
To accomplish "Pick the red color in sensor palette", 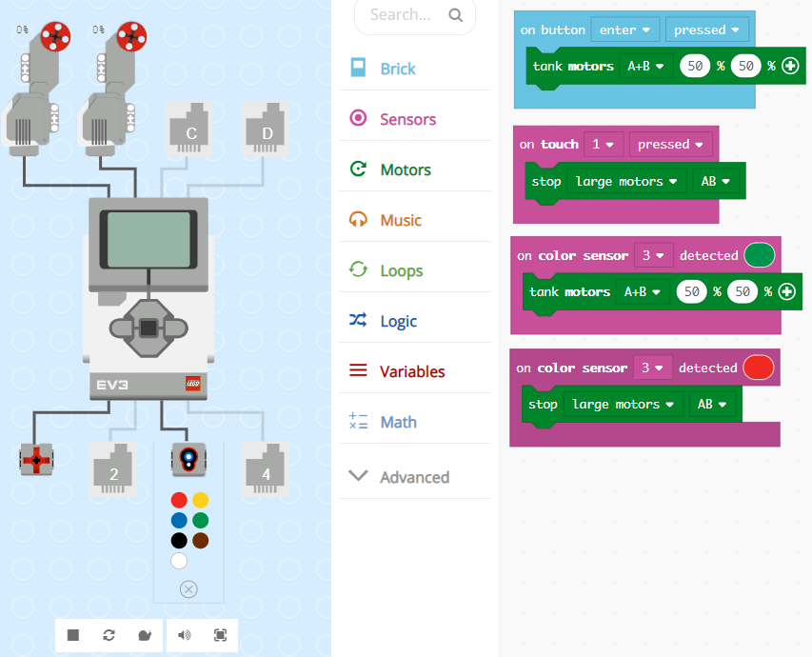I will point(179,500).
